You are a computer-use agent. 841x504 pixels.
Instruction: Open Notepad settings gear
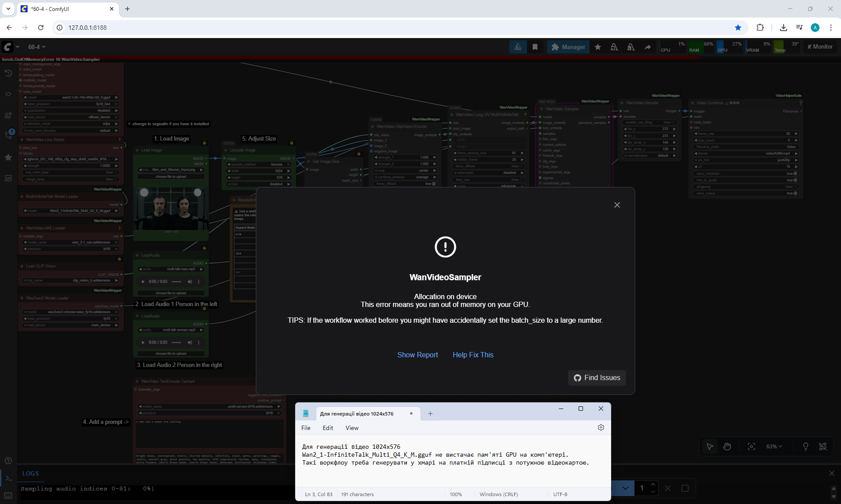pos(601,427)
